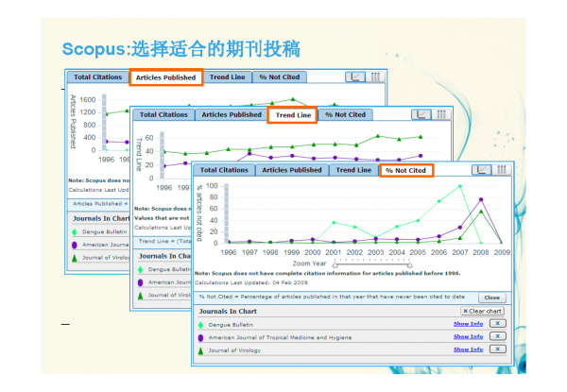Switch to table view in middle window
The height and width of the screenshot is (392, 567).
[441, 114]
